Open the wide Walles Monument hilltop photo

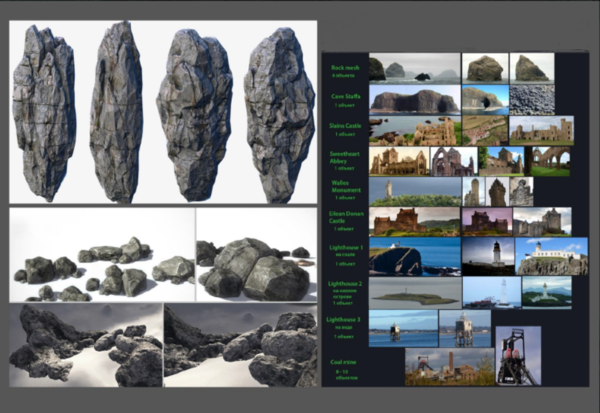point(414,192)
